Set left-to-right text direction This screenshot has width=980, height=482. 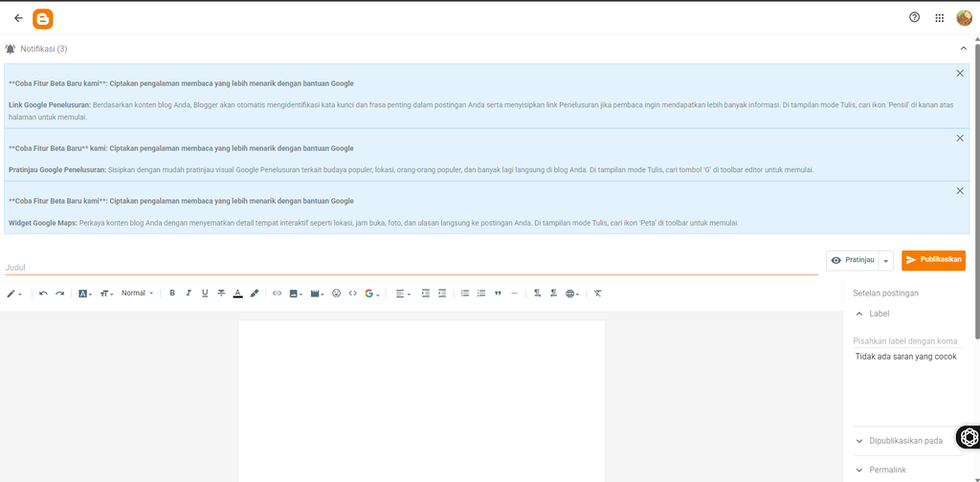537,293
